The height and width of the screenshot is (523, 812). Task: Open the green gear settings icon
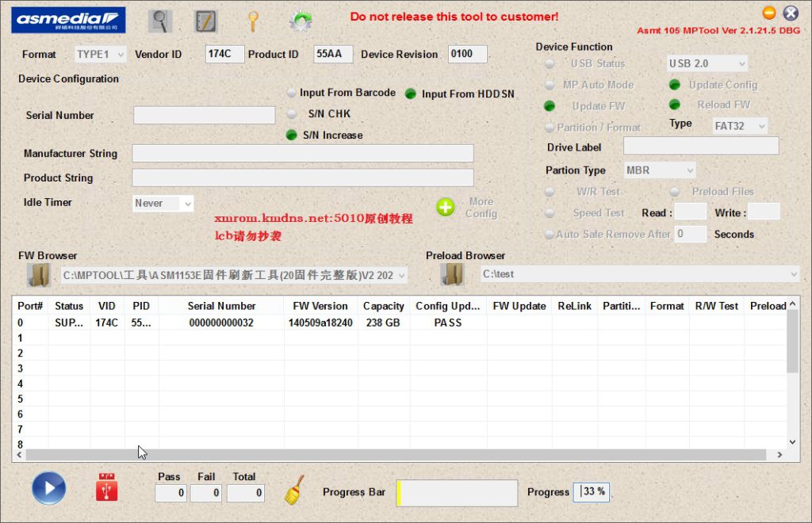click(x=300, y=21)
